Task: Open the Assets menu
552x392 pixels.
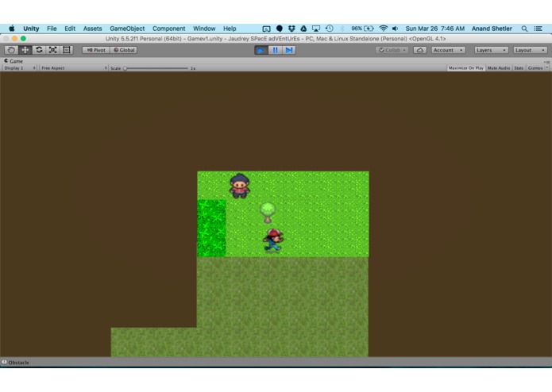Action: [x=93, y=29]
